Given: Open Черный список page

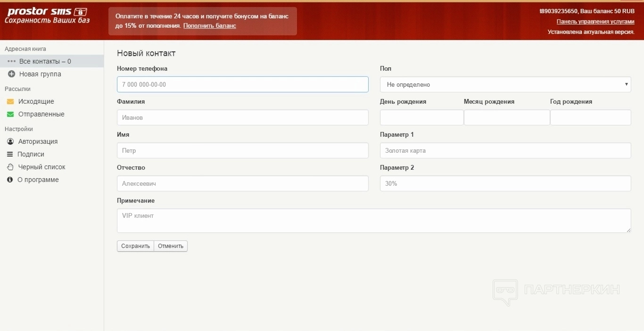Looking at the screenshot, I should (x=41, y=167).
